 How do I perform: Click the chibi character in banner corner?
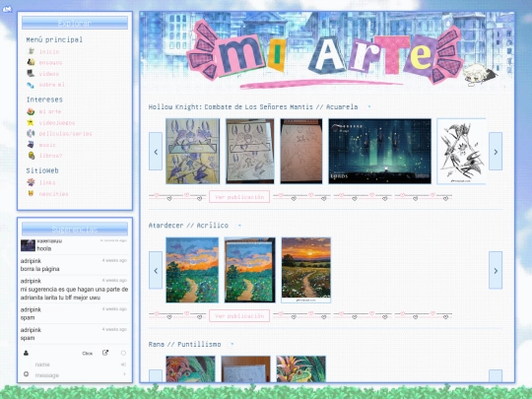pyautogui.click(x=480, y=74)
